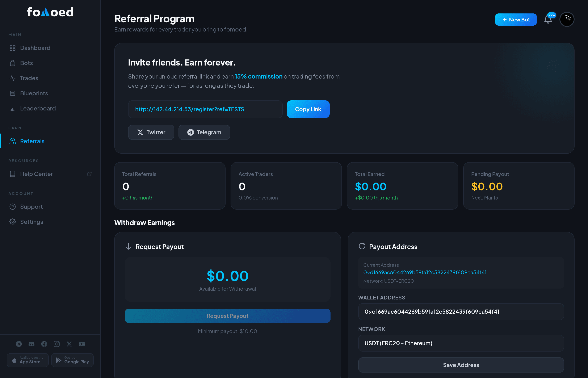This screenshot has height=378, width=588.
Task: Click the Help Center book icon
Action: pos(13,174)
